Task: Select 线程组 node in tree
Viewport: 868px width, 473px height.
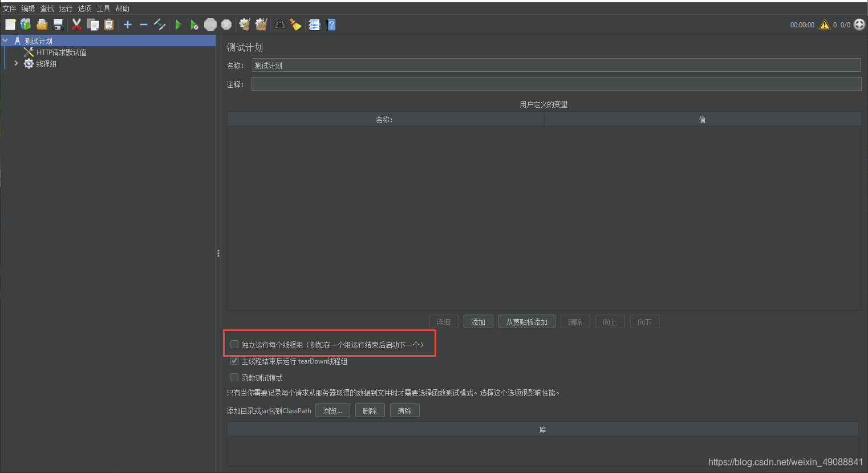Action: point(46,64)
